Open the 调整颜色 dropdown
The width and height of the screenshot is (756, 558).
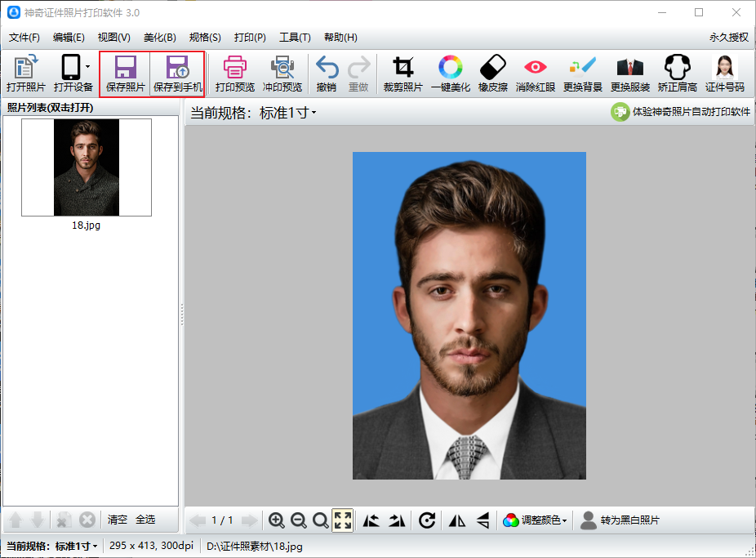535,520
